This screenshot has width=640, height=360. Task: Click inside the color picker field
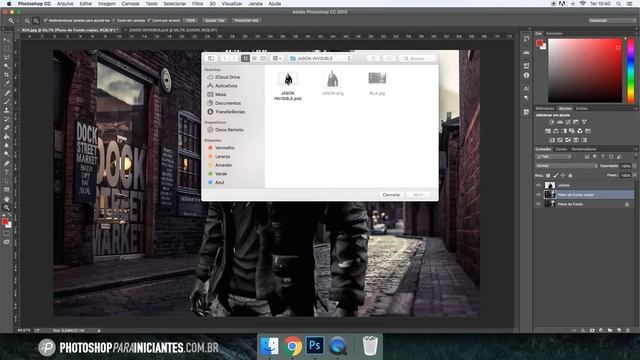point(584,70)
